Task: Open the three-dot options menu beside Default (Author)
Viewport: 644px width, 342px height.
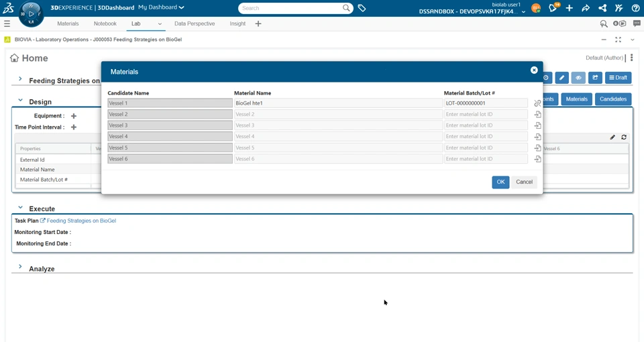Action: tap(632, 58)
